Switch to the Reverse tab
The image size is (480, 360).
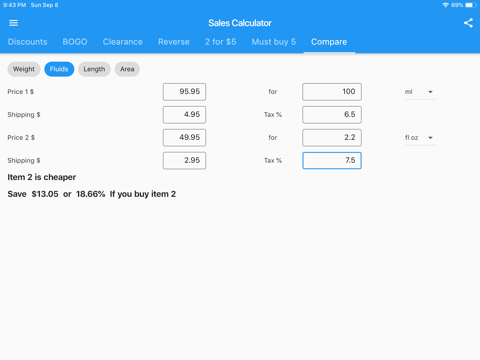pos(174,42)
